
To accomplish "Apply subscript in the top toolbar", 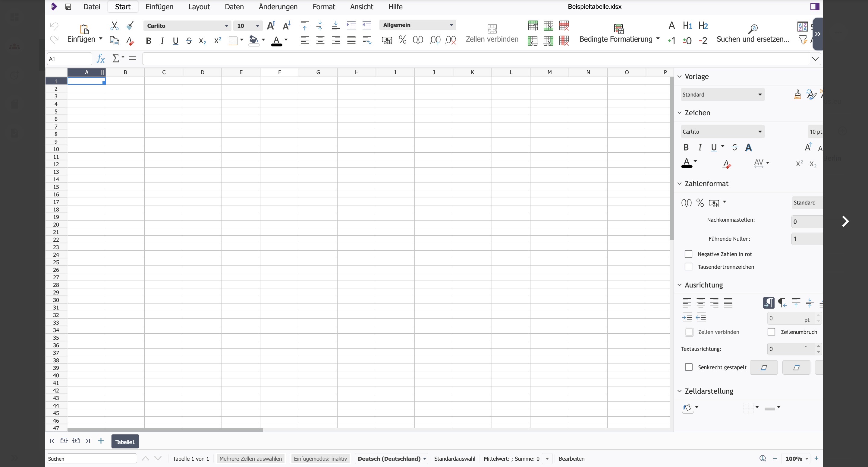I will (202, 41).
